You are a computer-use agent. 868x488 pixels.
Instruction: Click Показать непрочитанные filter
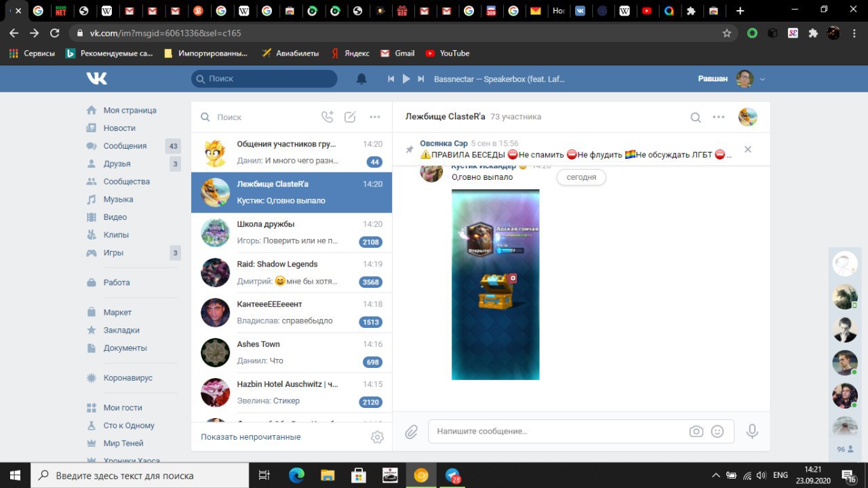(x=251, y=437)
